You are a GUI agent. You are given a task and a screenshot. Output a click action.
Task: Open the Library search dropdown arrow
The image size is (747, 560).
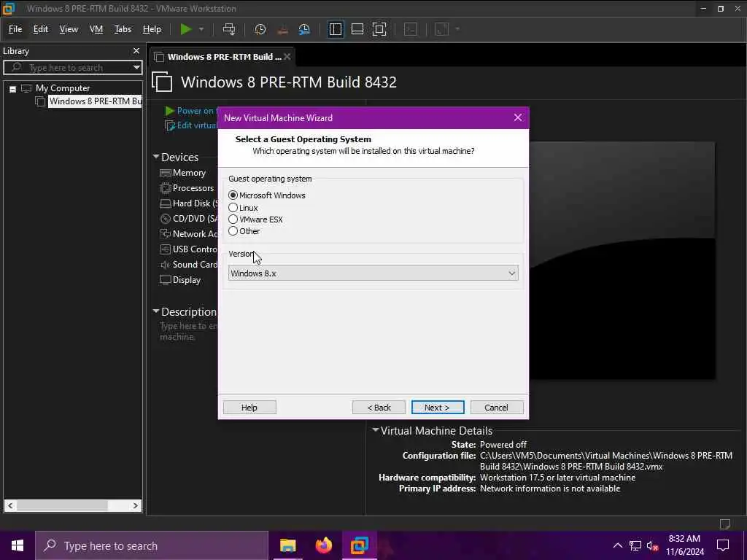click(136, 68)
